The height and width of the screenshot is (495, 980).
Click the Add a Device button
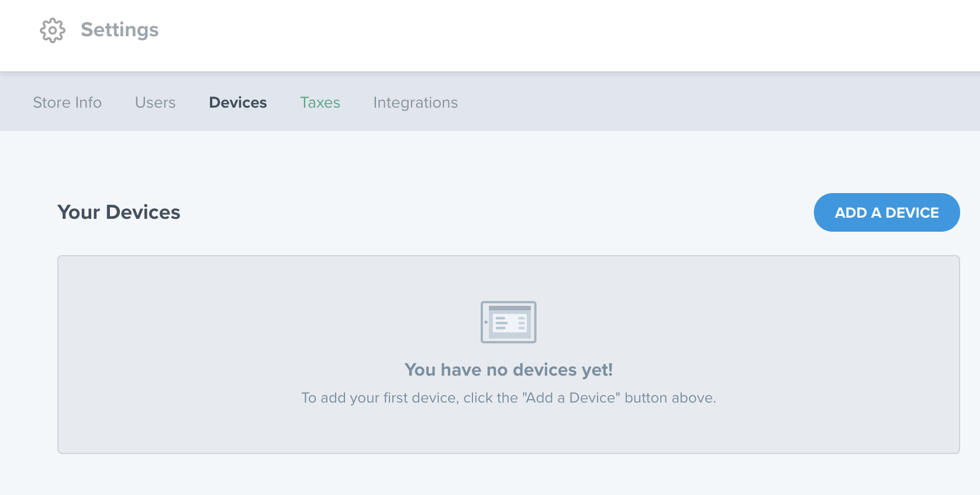886,212
